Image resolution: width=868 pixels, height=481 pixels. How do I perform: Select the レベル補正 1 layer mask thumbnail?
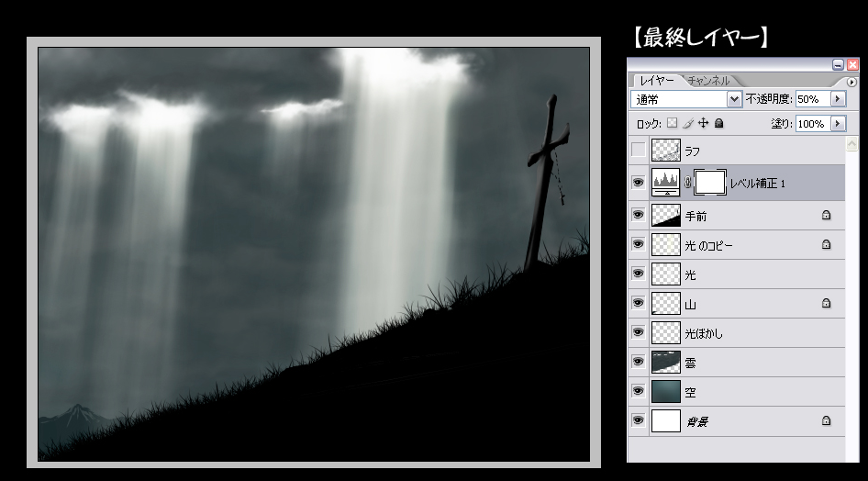tap(709, 183)
